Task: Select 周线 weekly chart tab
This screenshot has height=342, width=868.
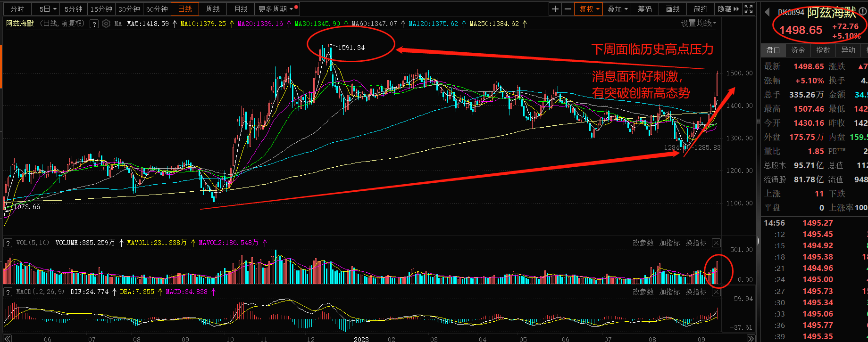Action: coord(213,9)
